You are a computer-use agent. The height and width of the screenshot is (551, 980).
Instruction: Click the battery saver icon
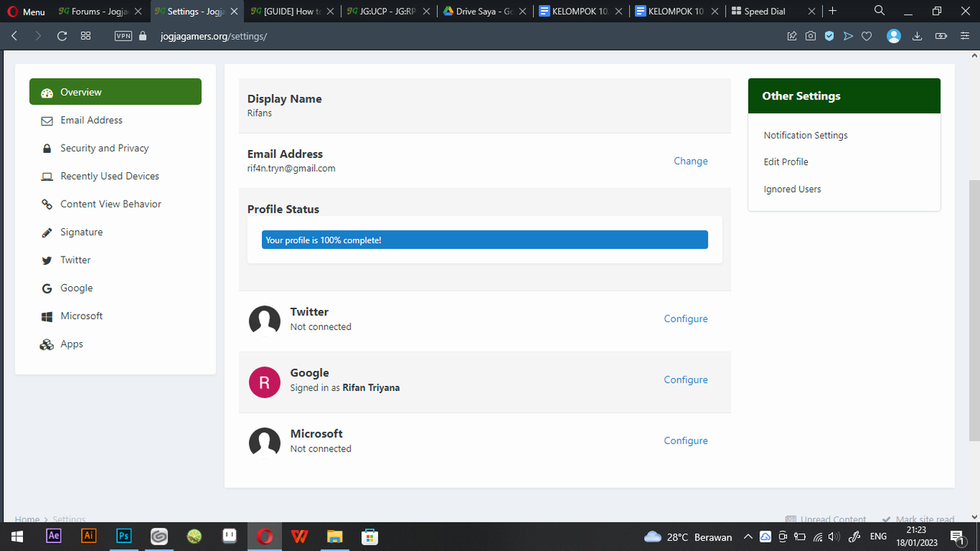pyautogui.click(x=941, y=36)
